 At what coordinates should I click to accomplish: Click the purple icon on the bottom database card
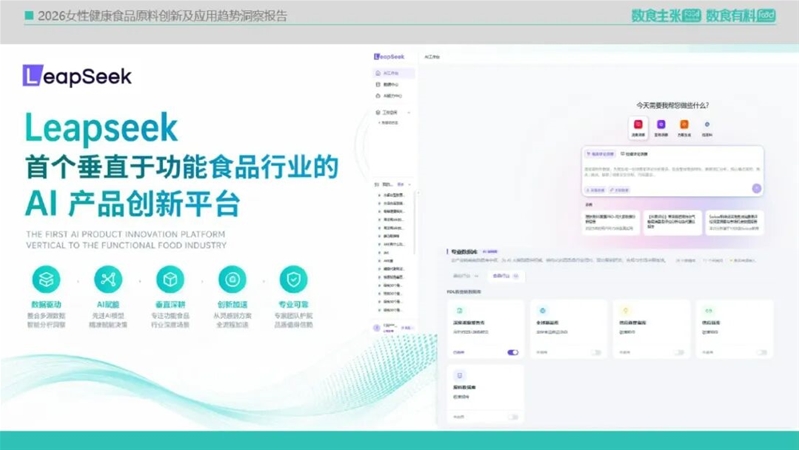460,376
